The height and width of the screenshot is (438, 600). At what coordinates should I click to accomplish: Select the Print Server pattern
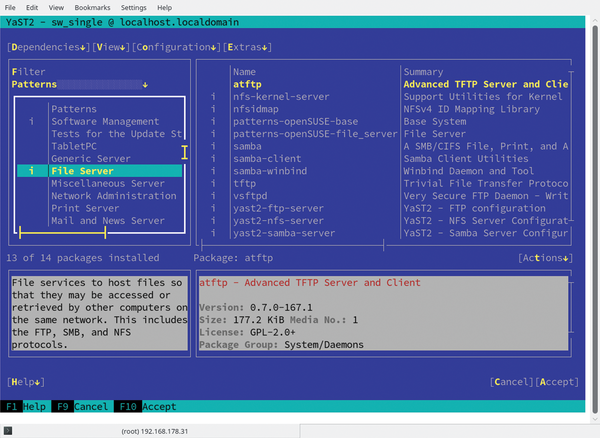pyautogui.click(x=99, y=208)
